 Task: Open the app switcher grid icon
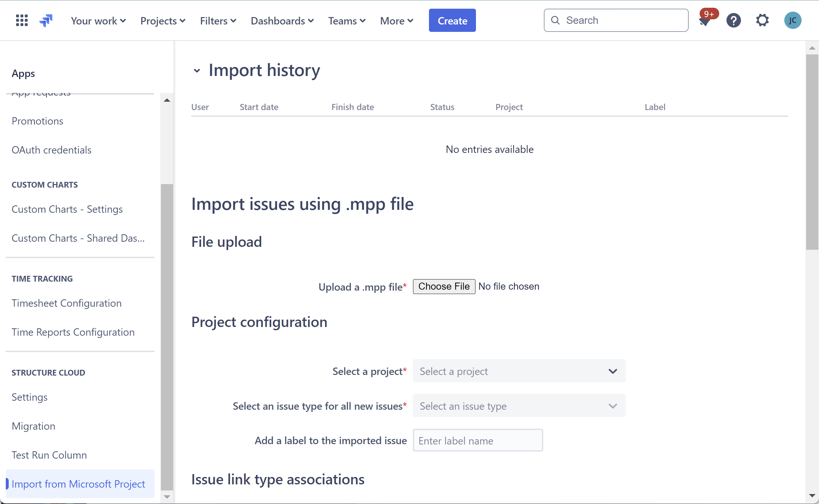(22, 20)
